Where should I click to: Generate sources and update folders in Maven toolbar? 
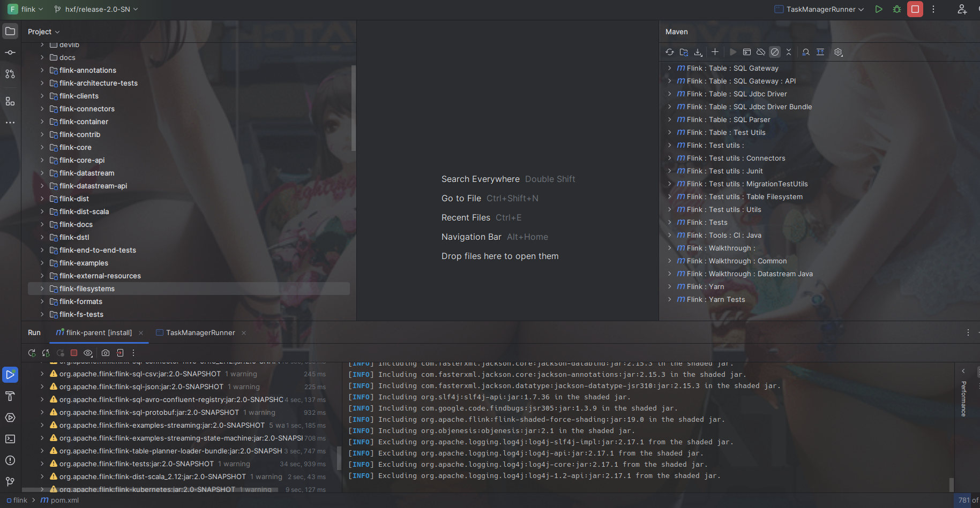684,52
